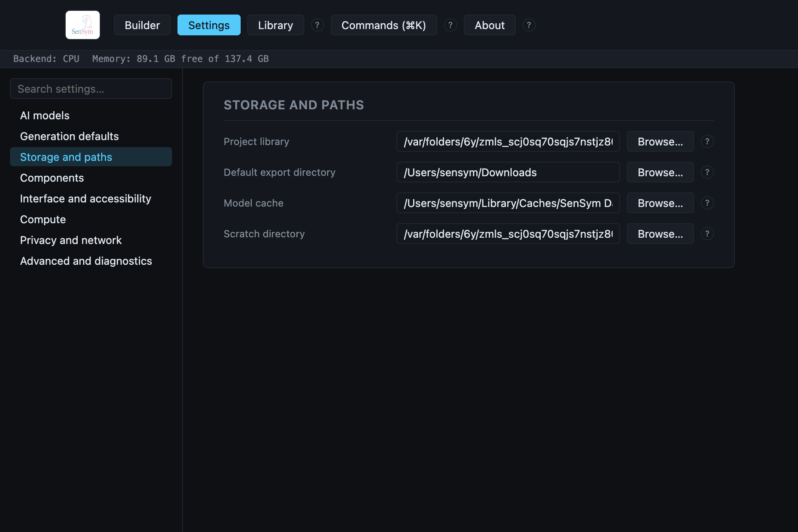Open help icon next to About
Image resolution: width=798 pixels, height=532 pixels.
click(529, 25)
